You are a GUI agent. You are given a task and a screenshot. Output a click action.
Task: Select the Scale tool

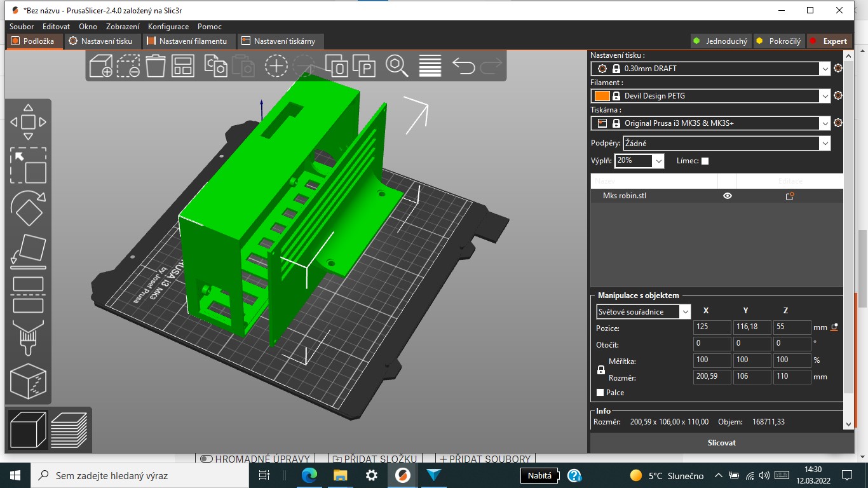tap(29, 165)
